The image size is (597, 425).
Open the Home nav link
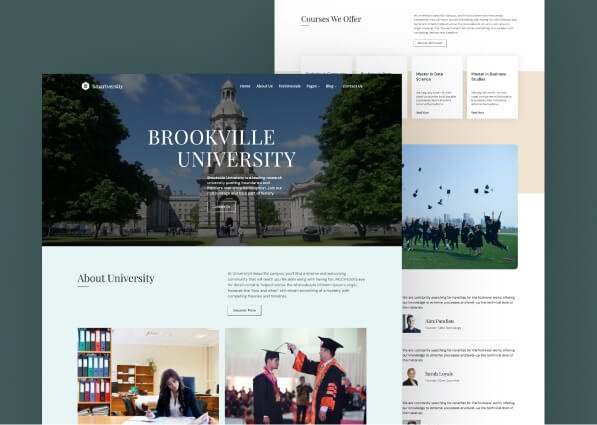[x=245, y=86]
